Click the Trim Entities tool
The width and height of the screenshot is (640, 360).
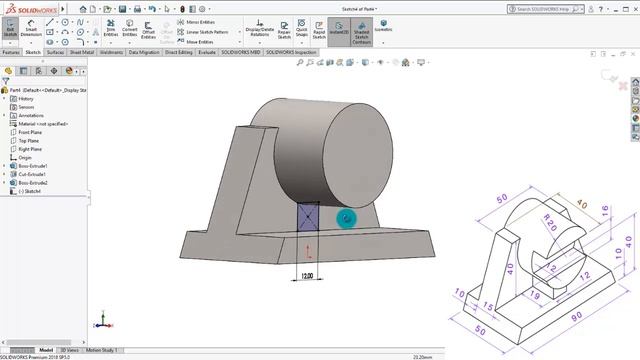coord(111,28)
